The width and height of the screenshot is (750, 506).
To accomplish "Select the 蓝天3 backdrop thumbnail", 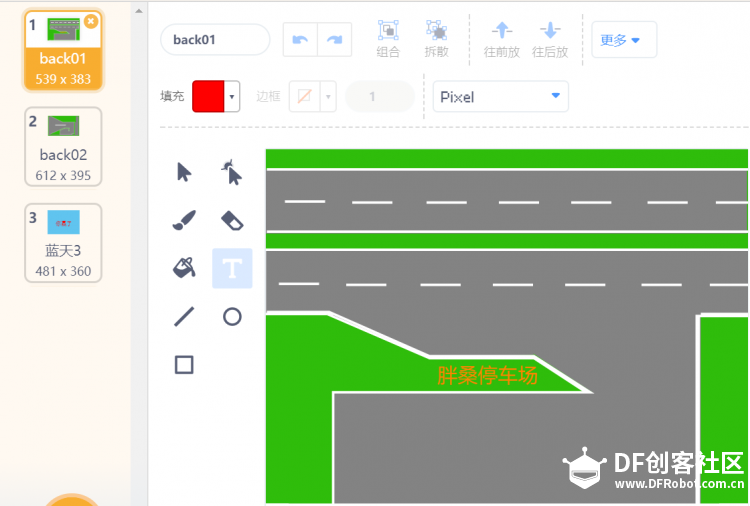I will point(63,243).
